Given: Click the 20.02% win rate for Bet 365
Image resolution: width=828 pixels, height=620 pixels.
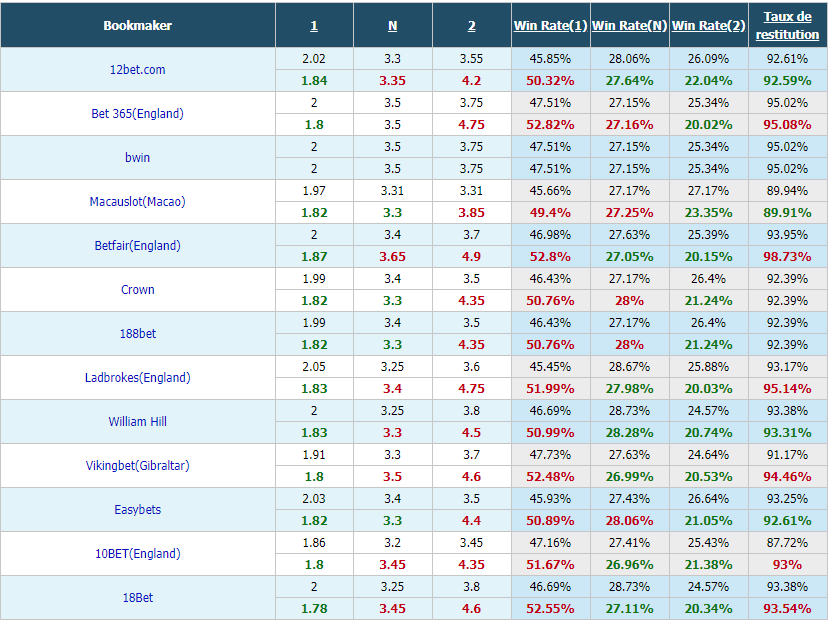Looking at the screenshot, I should coord(709,125).
